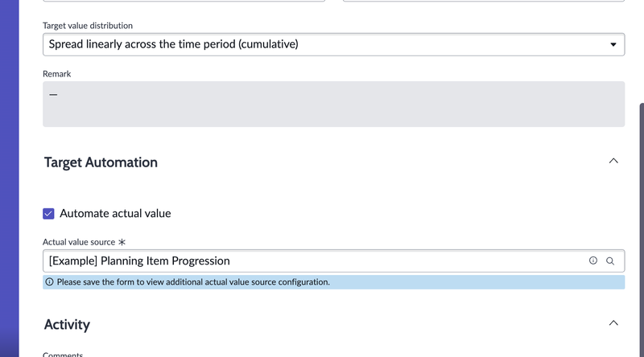This screenshot has width=644, height=357.
Task: Collapse the Activity section chevron
Action: (613, 323)
